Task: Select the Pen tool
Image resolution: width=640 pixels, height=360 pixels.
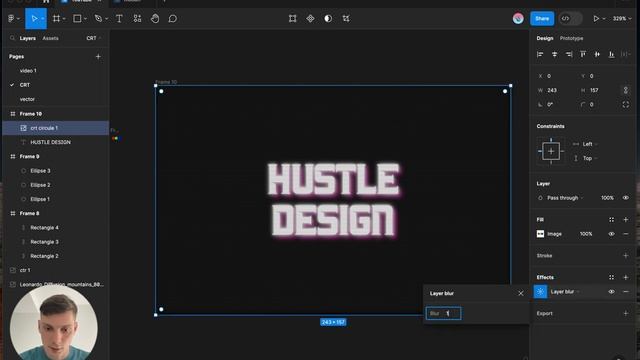Action: click(x=98, y=18)
